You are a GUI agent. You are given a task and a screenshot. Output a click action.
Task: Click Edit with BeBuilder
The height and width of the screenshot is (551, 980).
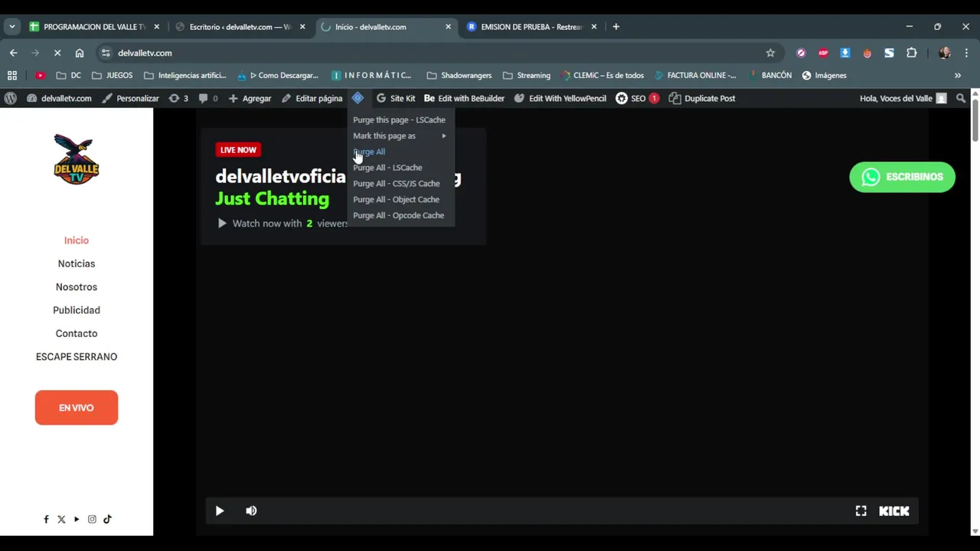464,98
